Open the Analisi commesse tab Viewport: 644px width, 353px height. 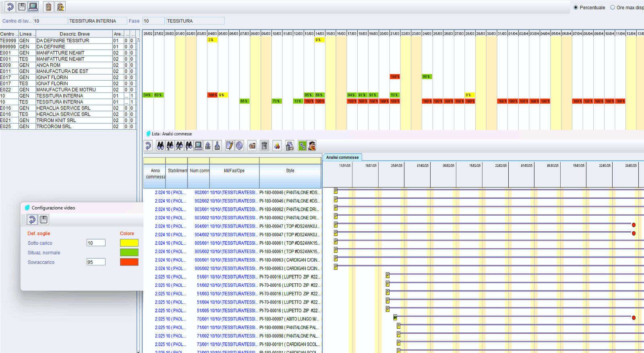[342, 158]
